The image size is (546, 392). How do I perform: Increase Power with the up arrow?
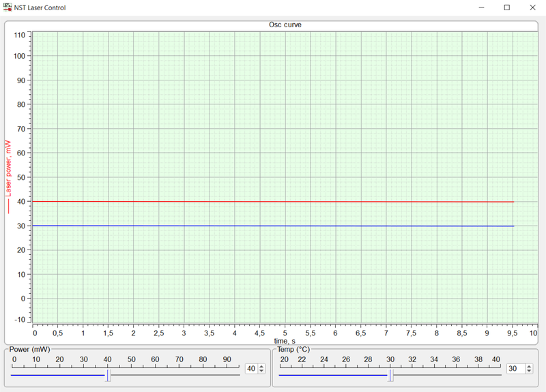pyautogui.click(x=261, y=366)
